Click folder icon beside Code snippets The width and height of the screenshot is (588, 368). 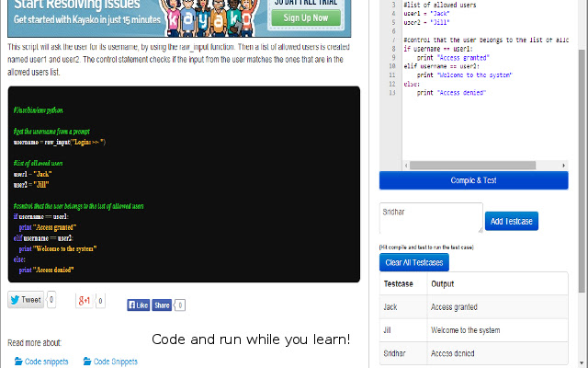[x=18, y=362]
